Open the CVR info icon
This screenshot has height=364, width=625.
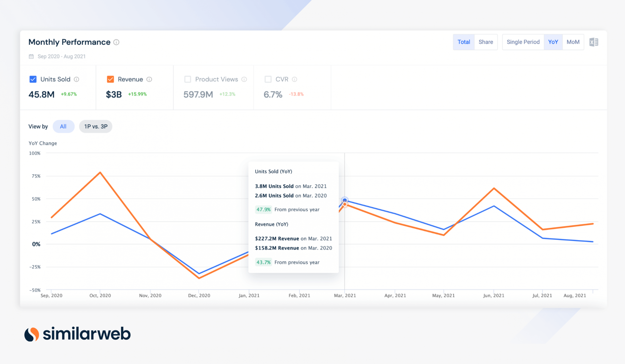pos(294,79)
